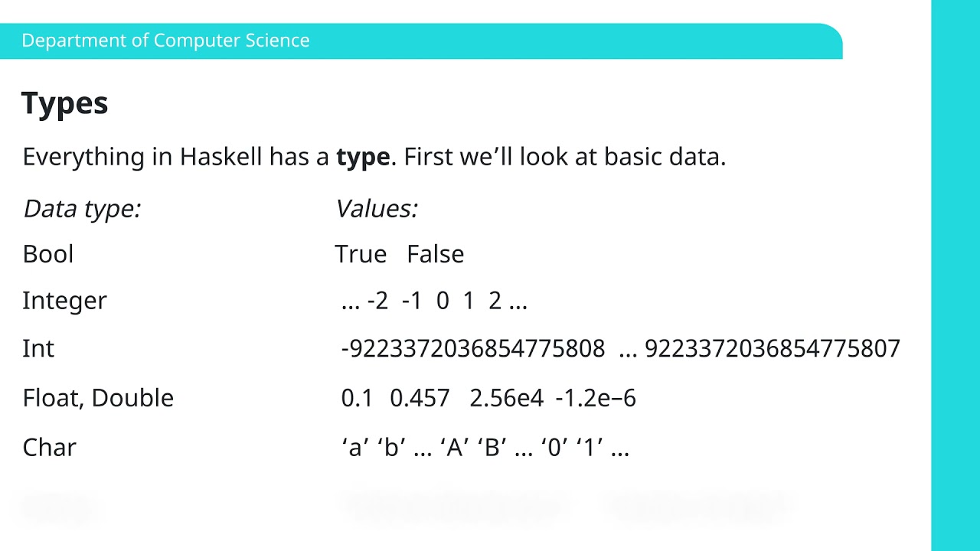Screen dimensions: 980x551
Task: Select the 'Data type:' column heading
Action: [x=82, y=208]
